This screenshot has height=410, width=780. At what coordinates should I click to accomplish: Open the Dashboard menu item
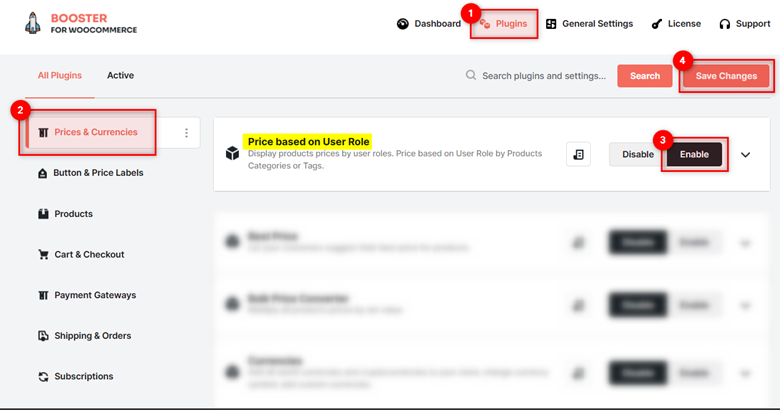[429, 24]
